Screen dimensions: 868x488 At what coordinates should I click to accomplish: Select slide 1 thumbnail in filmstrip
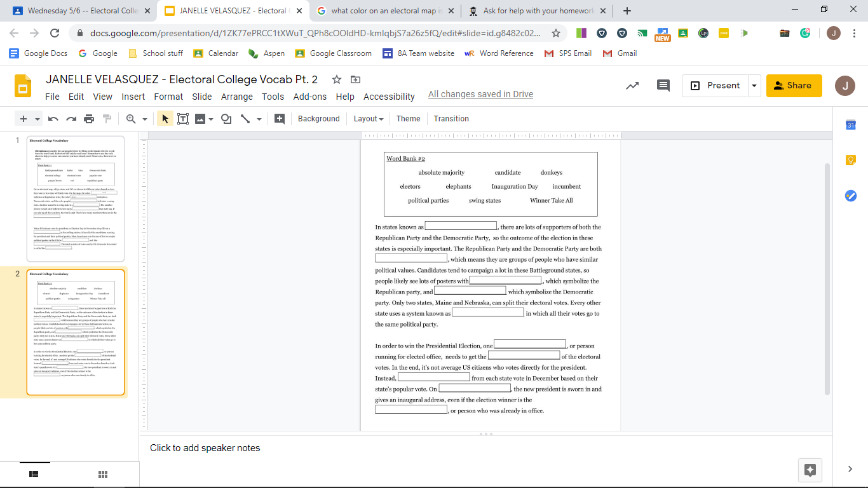tap(75, 198)
